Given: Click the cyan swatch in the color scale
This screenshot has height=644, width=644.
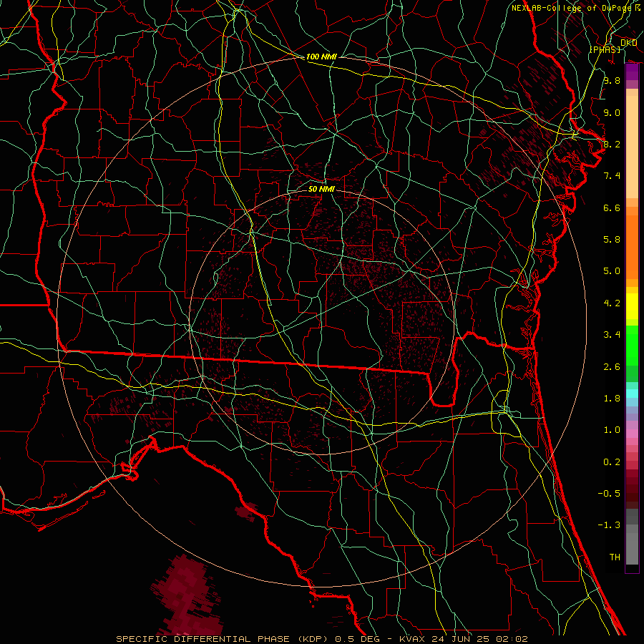Looking at the screenshot, I should [x=632, y=393].
